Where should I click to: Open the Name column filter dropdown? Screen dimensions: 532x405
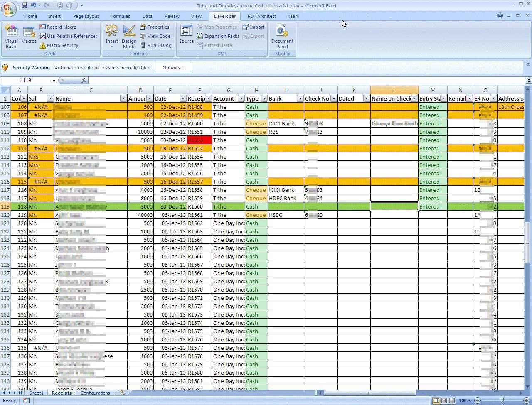tap(123, 98)
